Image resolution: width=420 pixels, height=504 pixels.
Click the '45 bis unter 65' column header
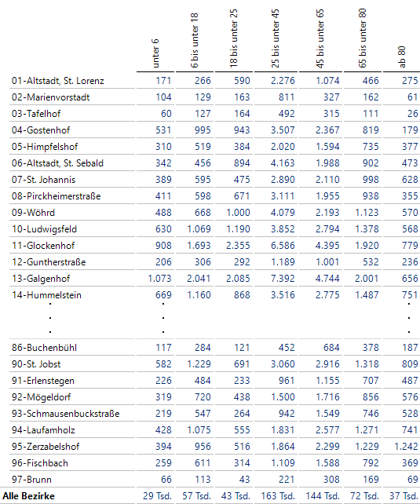[320, 38]
